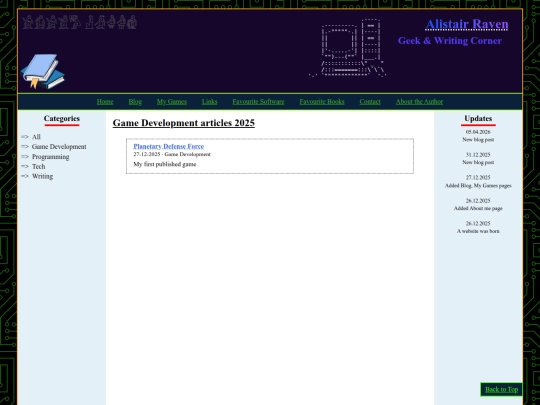The width and height of the screenshot is (540, 405).
Task: Open the Links page
Action: (x=209, y=102)
